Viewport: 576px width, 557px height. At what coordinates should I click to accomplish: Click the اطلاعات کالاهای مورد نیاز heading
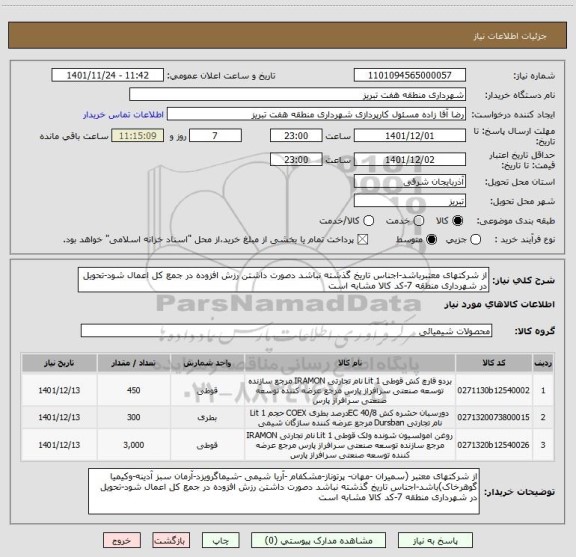[500, 305]
